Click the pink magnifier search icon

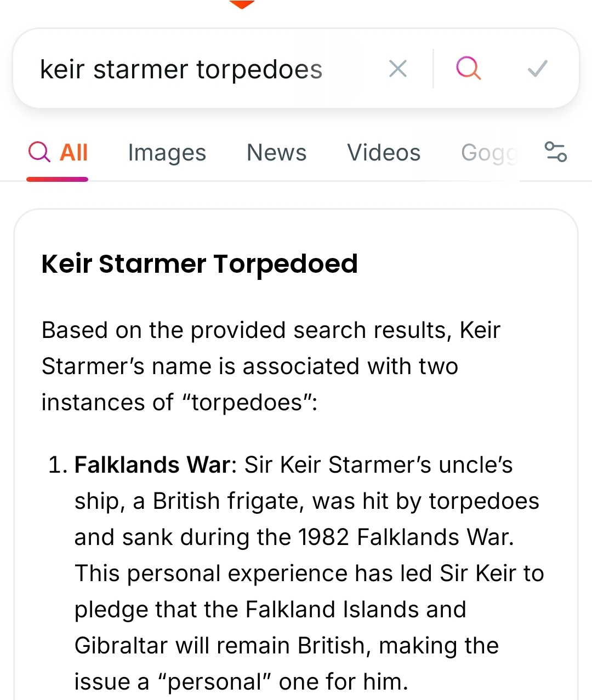click(x=468, y=69)
